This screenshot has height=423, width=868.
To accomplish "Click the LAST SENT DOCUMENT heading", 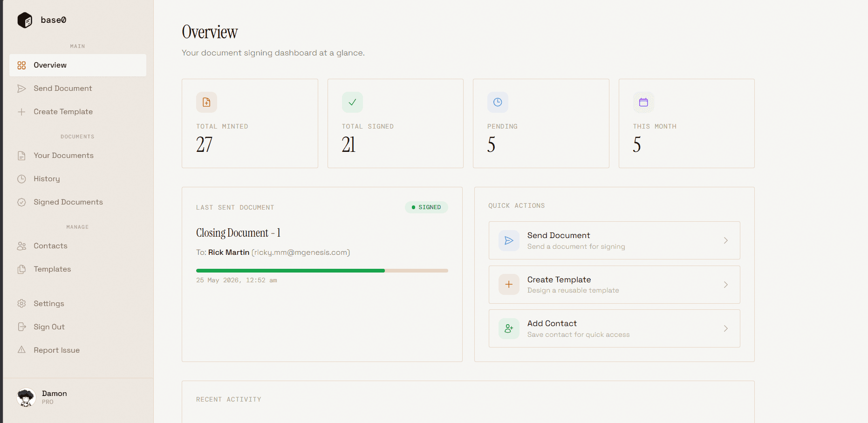I will (x=235, y=207).
